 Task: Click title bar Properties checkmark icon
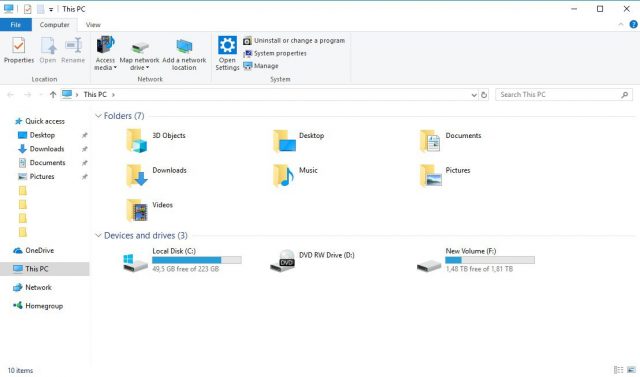click(x=27, y=9)
